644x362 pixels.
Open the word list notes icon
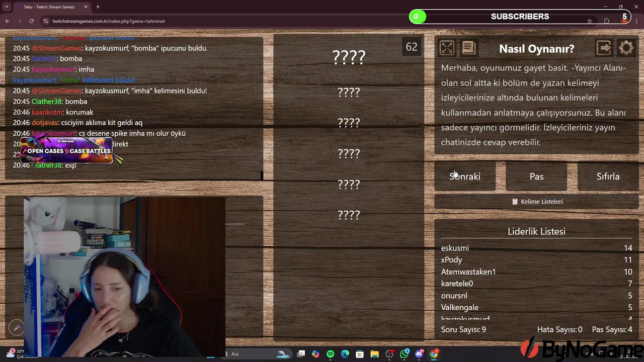468,48
